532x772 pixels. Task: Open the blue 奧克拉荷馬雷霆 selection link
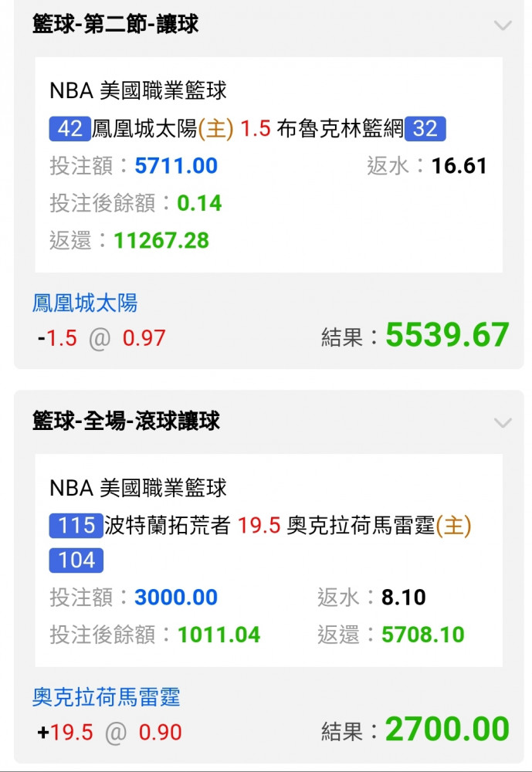[107, 697]
